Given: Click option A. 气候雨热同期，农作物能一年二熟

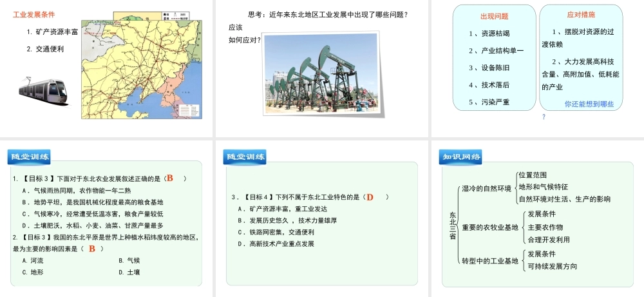Looking at the screenshot, I should (77, 191).
